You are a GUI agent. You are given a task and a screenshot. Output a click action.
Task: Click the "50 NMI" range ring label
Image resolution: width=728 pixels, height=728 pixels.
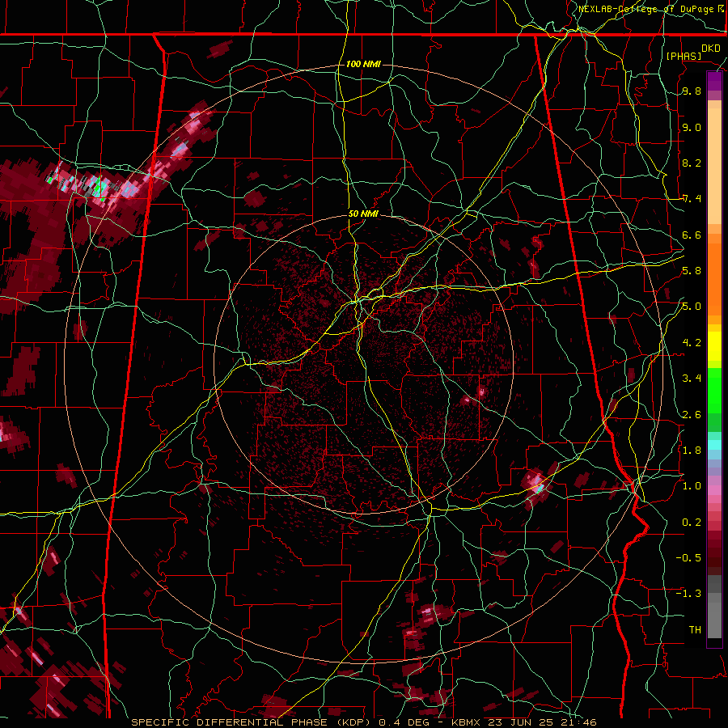coord(363,214)
